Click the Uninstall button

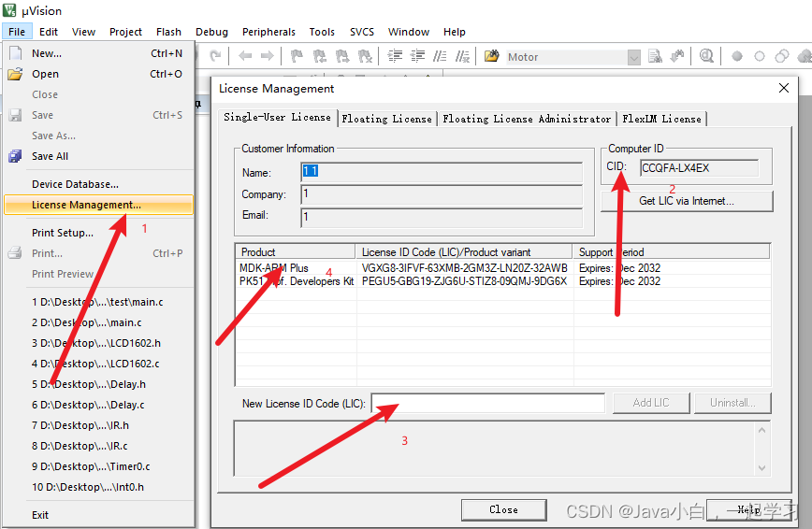coord(732,403)
